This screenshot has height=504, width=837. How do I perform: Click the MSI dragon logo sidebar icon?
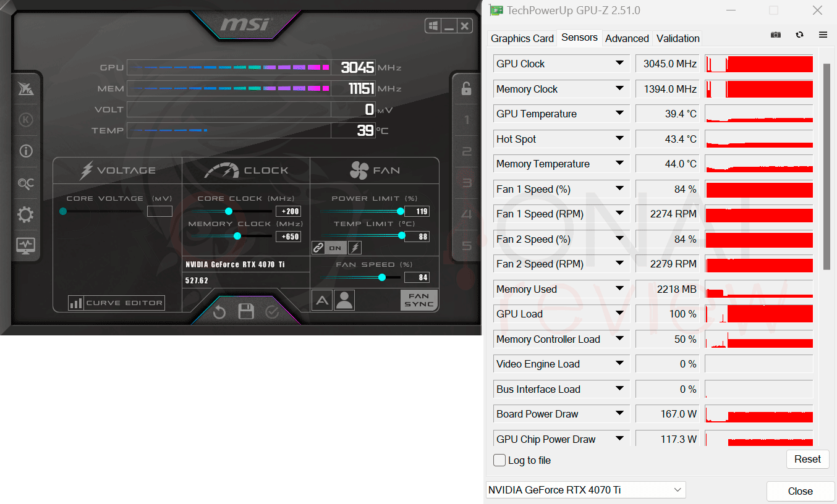click(x=25, y=88)
